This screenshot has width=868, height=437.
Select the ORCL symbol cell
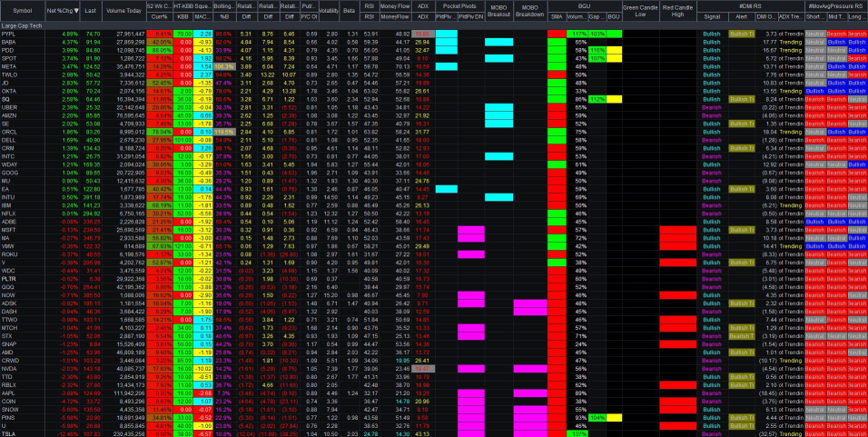coord(22,132)
